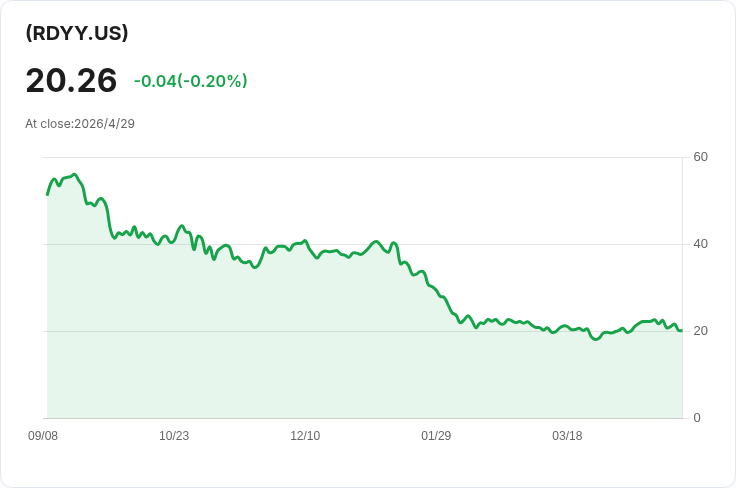Click the 10/23 date axis label
Image resolution: width=736 pixels, height=488 pixels.
[174, 436]
